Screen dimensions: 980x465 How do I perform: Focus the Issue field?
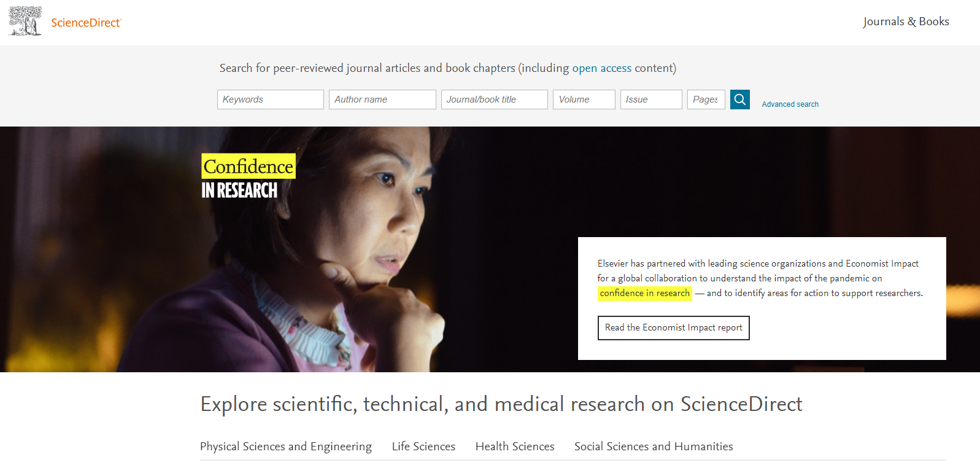coord(651,100)
